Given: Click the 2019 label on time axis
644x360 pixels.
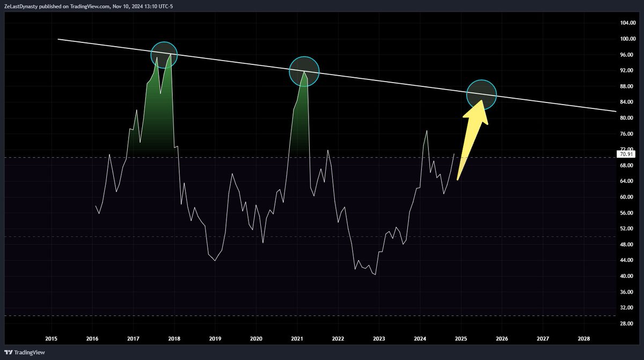Looking at the screenshot, I should click(215, 339).
